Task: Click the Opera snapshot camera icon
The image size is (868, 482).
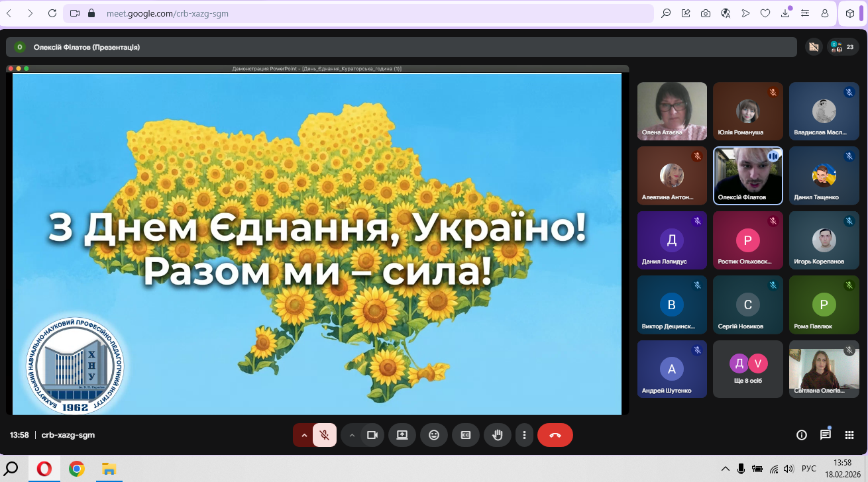Action: pos(706,13)
